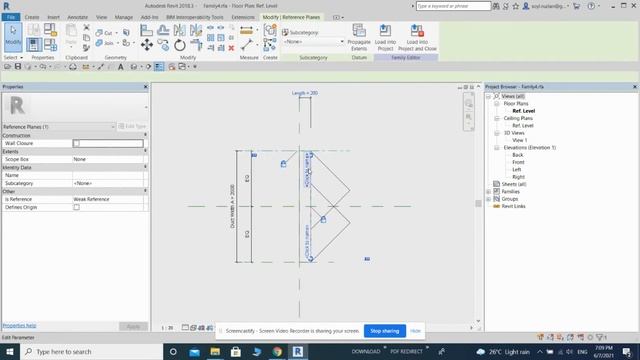This screenshot has height=360, width=640.
Task: Switch to BIM Interoperability Tools tab
Action: [x=195, y=17]
